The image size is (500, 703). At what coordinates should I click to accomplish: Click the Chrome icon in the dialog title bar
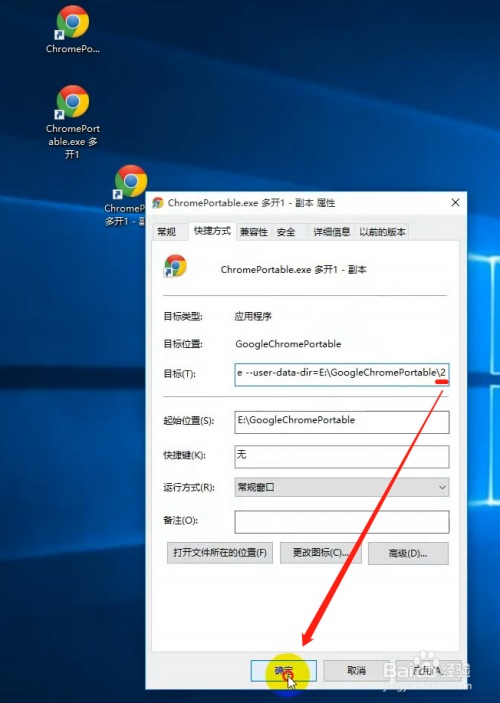(x=158, y=203)
